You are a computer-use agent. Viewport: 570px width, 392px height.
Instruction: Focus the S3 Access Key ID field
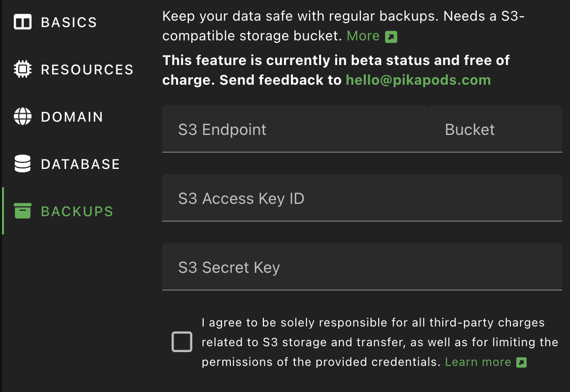[362, 198]
